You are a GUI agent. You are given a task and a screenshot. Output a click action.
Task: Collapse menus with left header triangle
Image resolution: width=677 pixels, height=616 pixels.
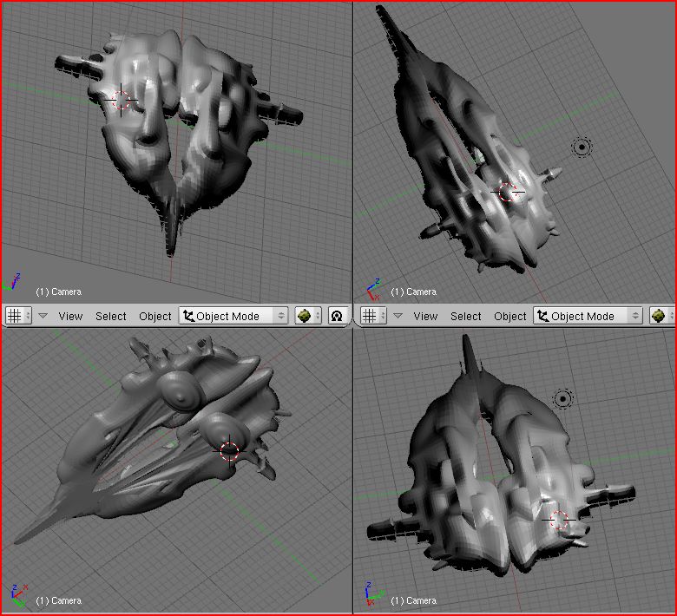click(43, 316)
